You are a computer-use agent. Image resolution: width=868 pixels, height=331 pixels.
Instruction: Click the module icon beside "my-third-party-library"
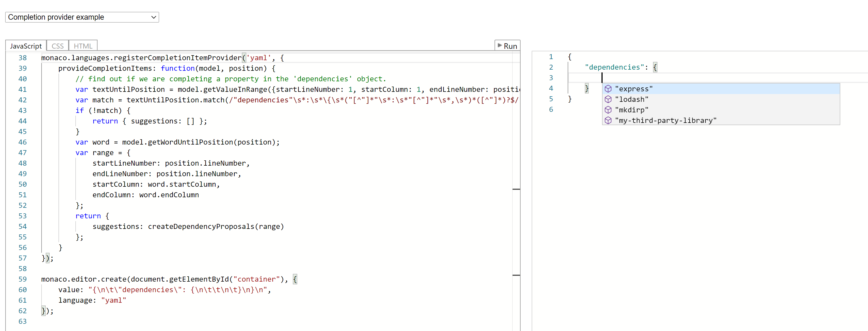pyautogui.click(x=608, y=120)
